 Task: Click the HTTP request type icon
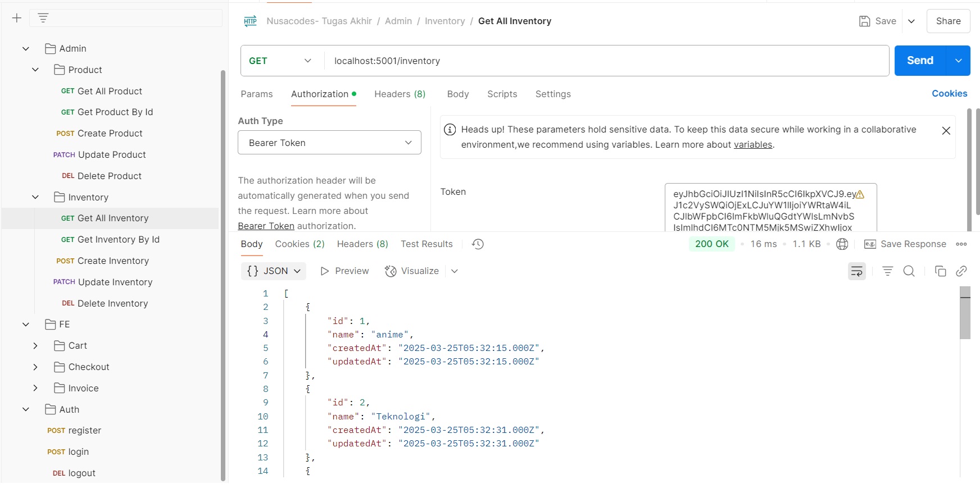tap(251, 21)
